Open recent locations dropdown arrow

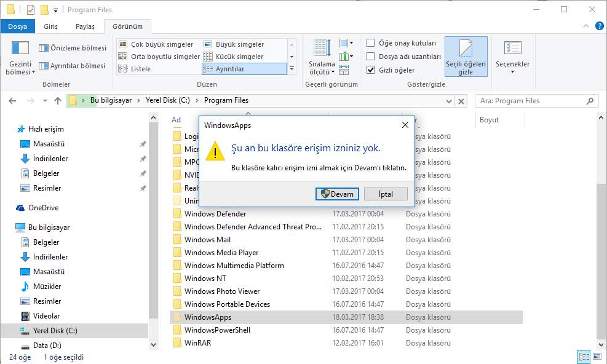(45, 101)
